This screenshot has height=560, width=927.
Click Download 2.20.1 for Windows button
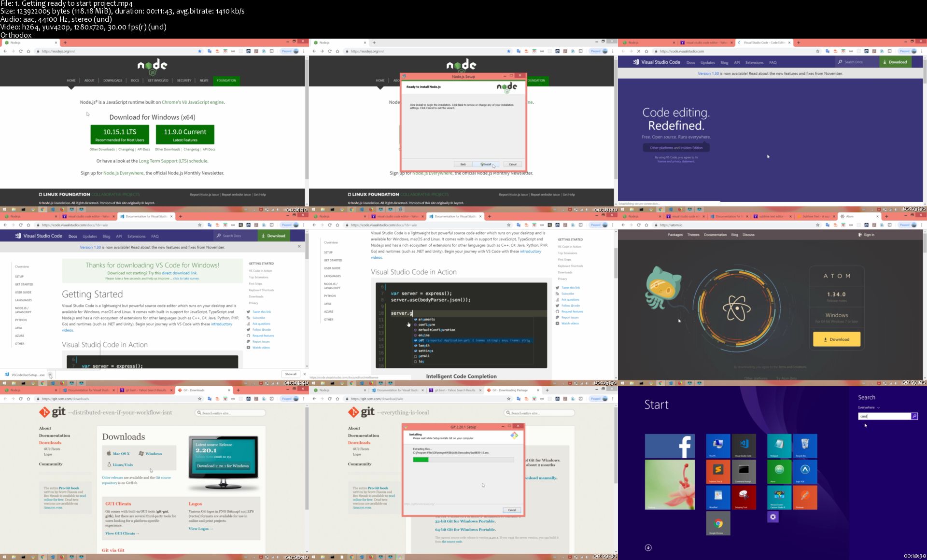[223, 466]
